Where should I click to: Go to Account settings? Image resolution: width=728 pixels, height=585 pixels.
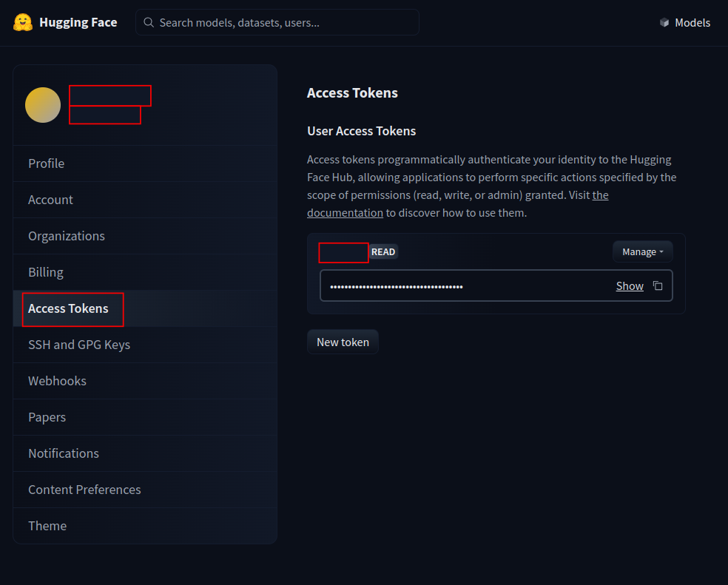(x=50, y=200)
